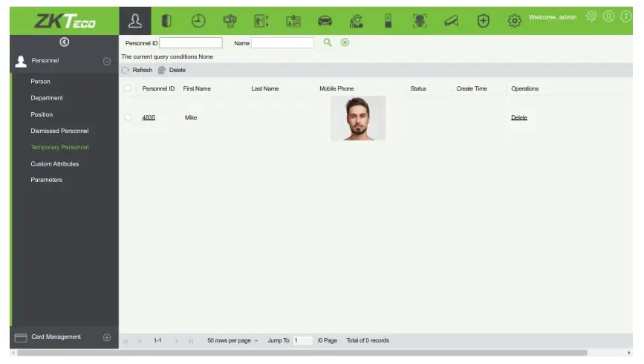
Task: Click Welcome, admin text
Action: (553, 17)
